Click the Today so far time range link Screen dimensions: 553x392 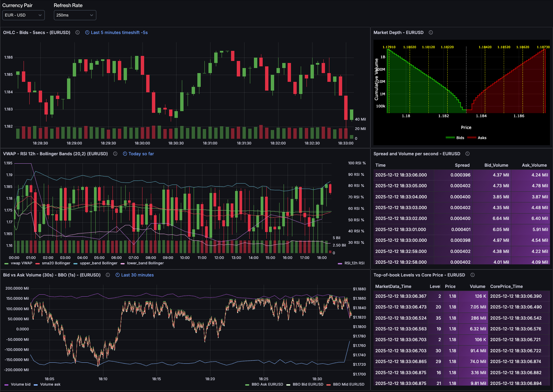coord(141,154)
